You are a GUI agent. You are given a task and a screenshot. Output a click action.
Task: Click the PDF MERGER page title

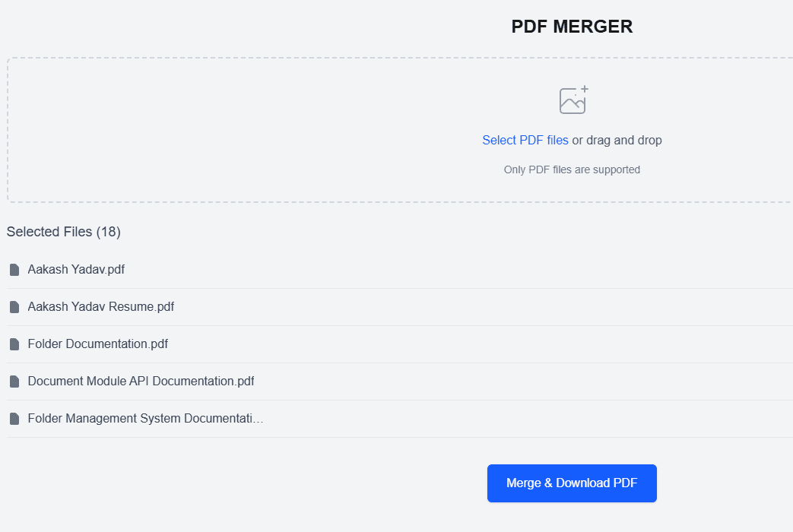coord(572,27)
